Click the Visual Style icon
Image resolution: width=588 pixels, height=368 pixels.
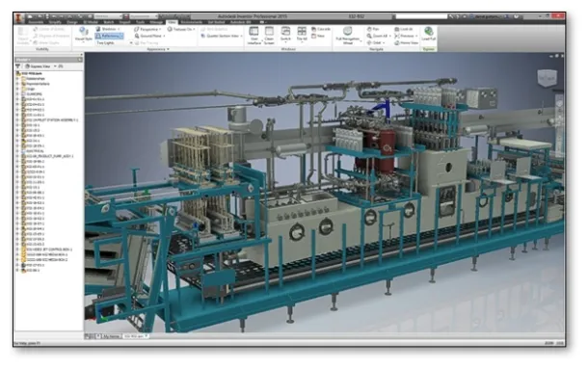tap(83, 32)
